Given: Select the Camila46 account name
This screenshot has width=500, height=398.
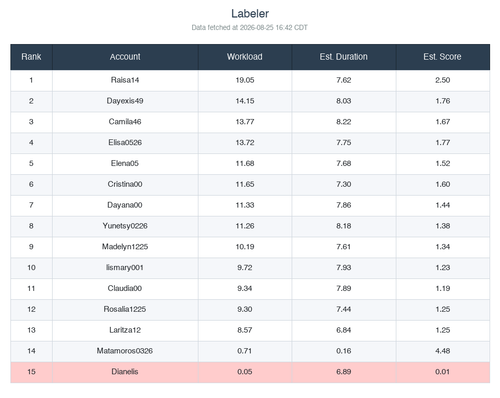Looking at the screenshot, I should (x=125, y=122).
